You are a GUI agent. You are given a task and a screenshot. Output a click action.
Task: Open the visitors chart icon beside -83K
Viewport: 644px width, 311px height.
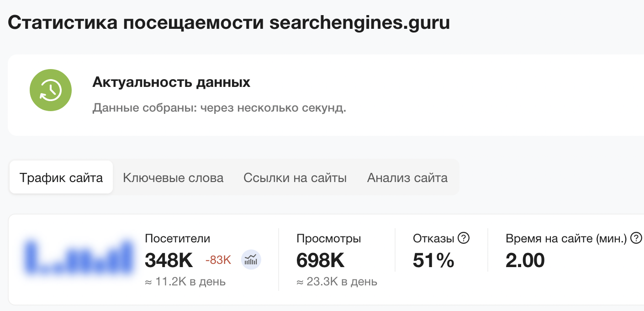click(251, 260)
